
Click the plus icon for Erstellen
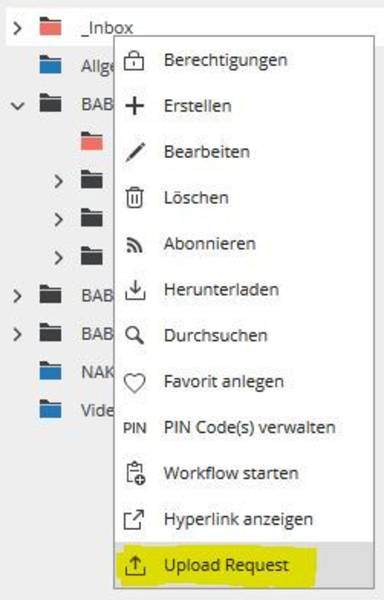coord(135,106)
